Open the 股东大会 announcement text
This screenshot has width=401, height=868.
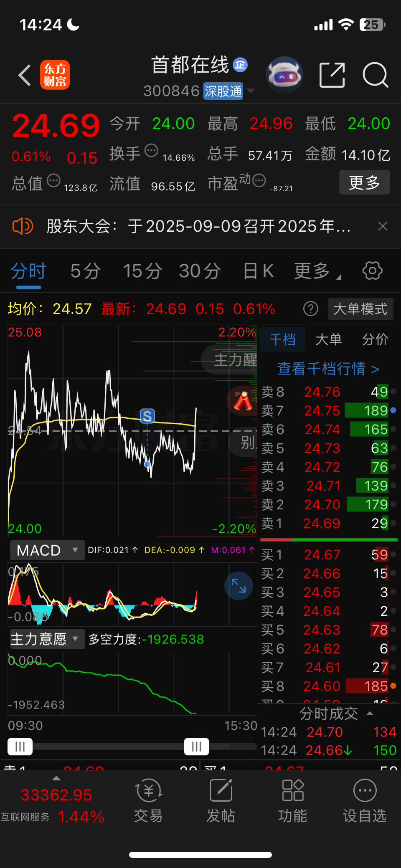point(198,226)
